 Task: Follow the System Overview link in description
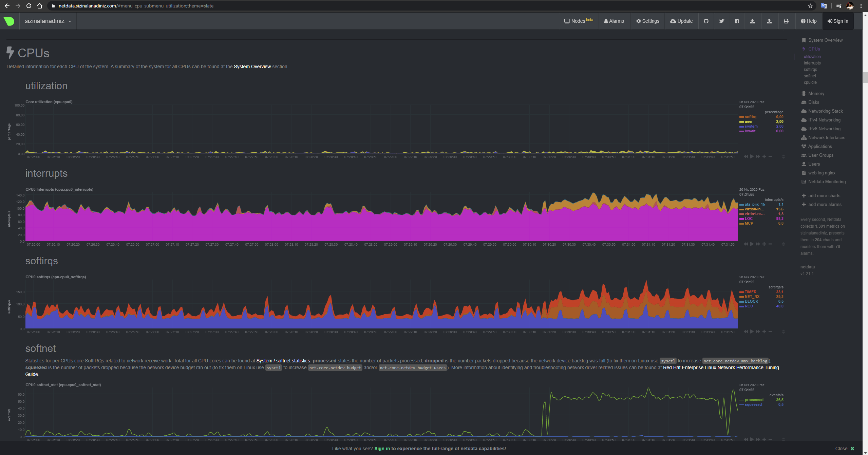[x=252, y=67]
